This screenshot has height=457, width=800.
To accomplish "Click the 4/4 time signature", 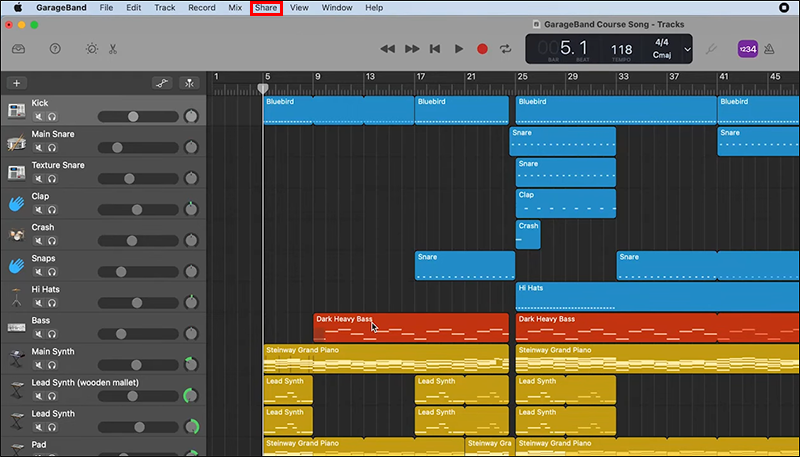I will 662,42.
